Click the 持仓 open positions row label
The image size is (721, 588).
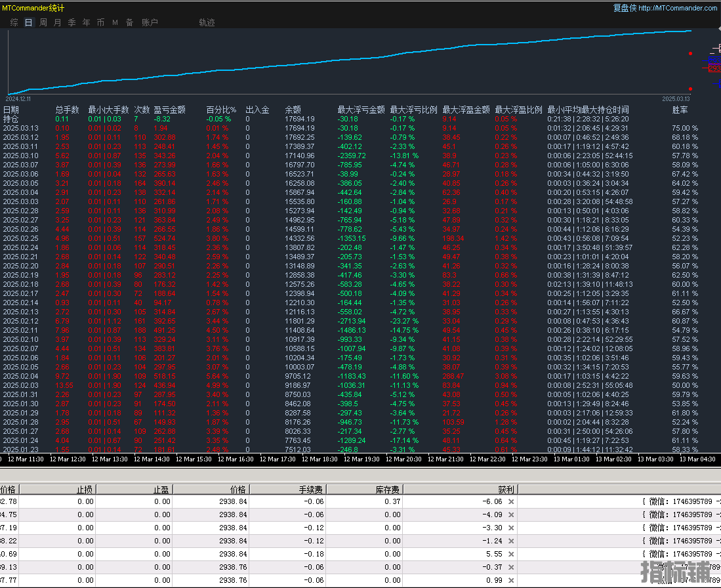[x=11, y=119]
